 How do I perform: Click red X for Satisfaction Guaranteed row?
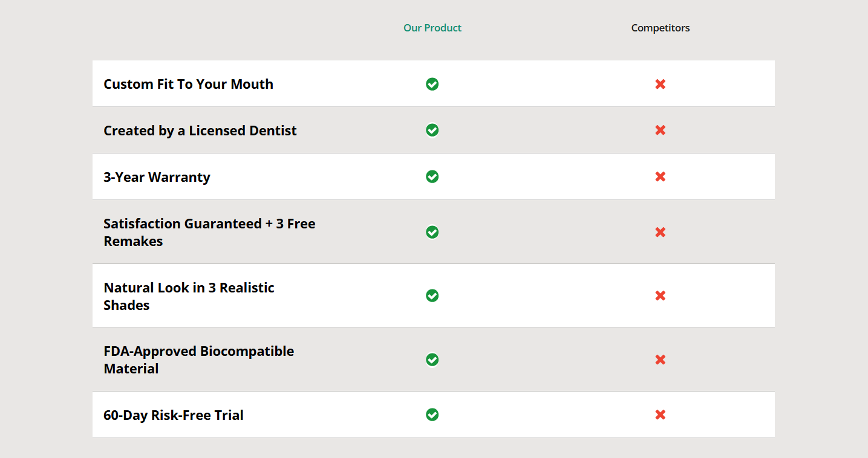click(x=660, y=232)
